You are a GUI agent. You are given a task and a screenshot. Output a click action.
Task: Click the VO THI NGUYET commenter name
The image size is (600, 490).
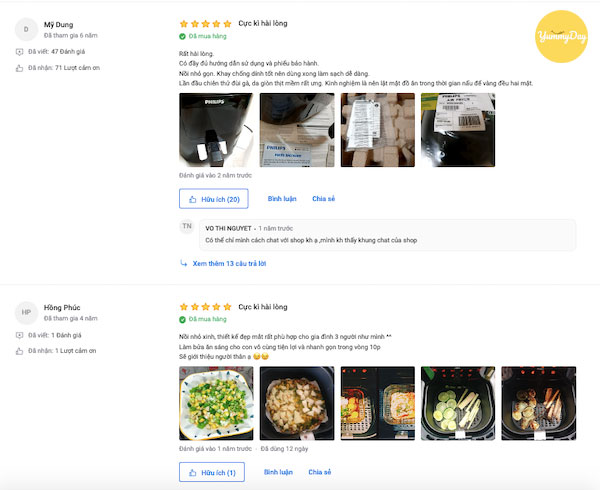[x=228, y=228]
